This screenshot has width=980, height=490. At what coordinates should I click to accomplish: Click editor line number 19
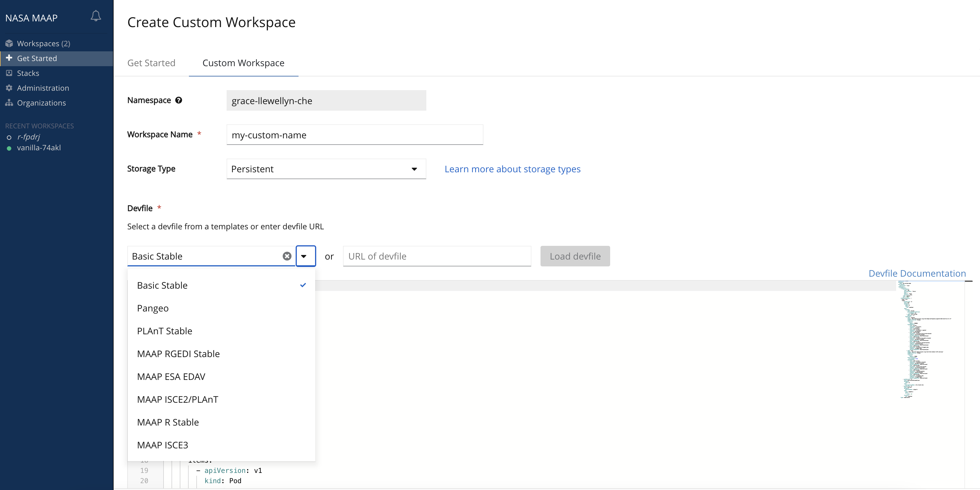pyautogui.click(x=144, y=471)
